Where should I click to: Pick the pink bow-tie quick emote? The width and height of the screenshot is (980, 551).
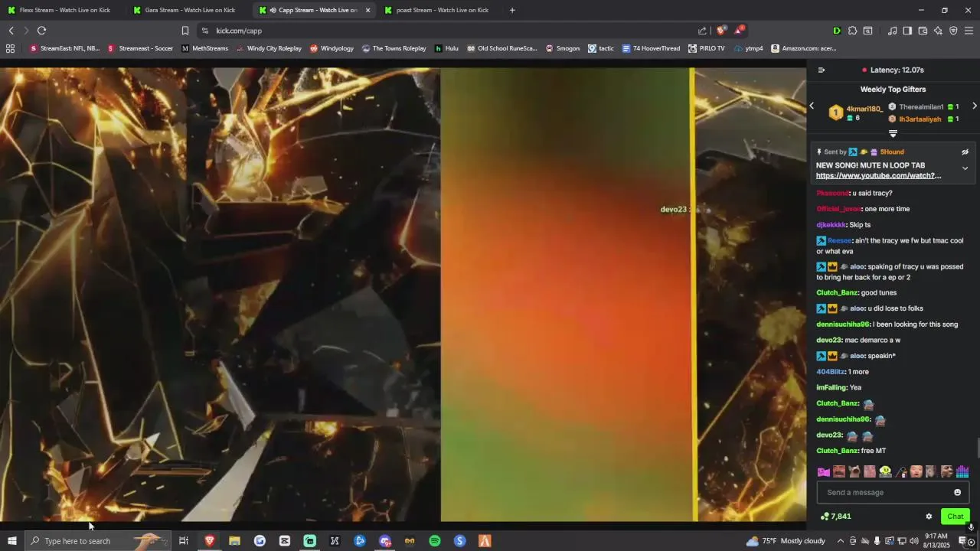click(x=824, y=471)
